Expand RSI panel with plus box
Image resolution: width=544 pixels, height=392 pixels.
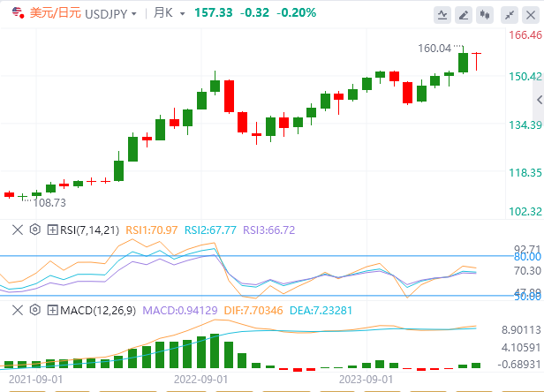[x=52, y=230]
